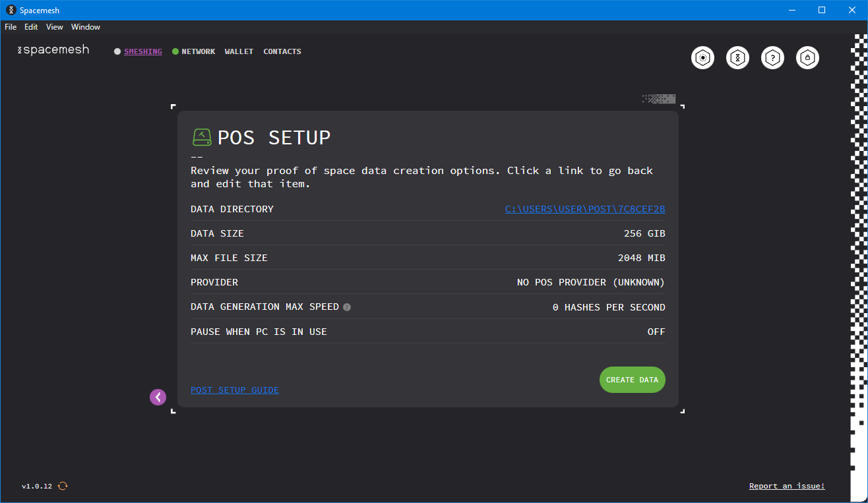The width and height of the screenshot is (868, 503).
Task: Open the Edit menu
Action: coord(31,27)
